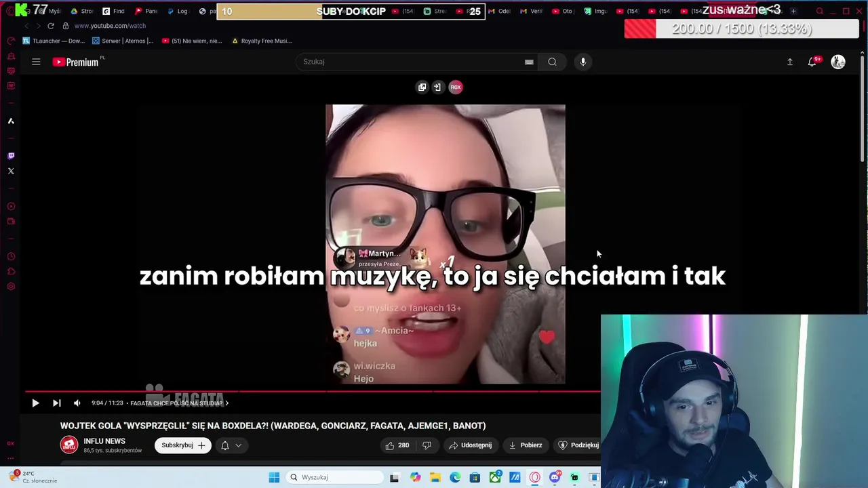868x488 pixels.
Task: Open the sidebar wallet icon
Action: click(11, 221)
